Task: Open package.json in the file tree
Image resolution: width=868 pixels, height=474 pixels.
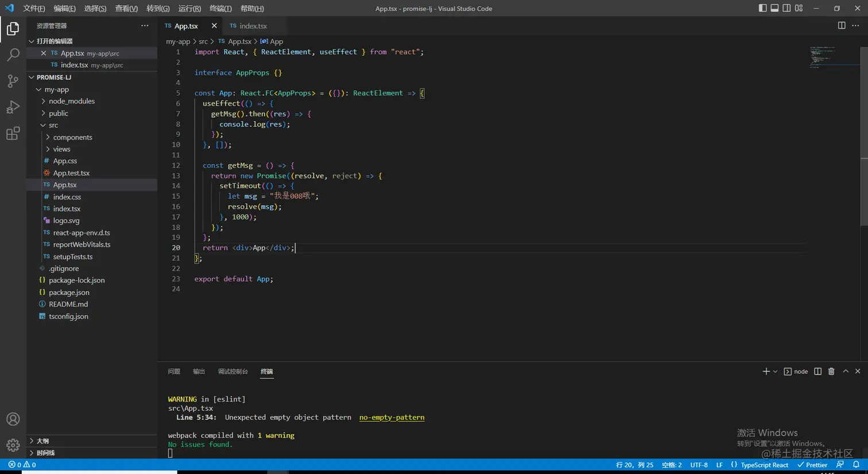Action: pyautogui.click(x=92, y=292)
